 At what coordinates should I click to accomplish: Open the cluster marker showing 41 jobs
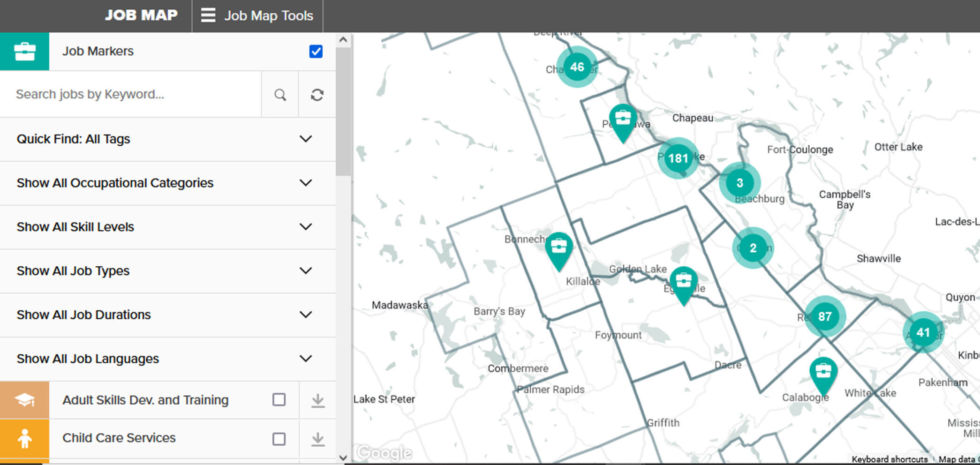coord(923,332)
